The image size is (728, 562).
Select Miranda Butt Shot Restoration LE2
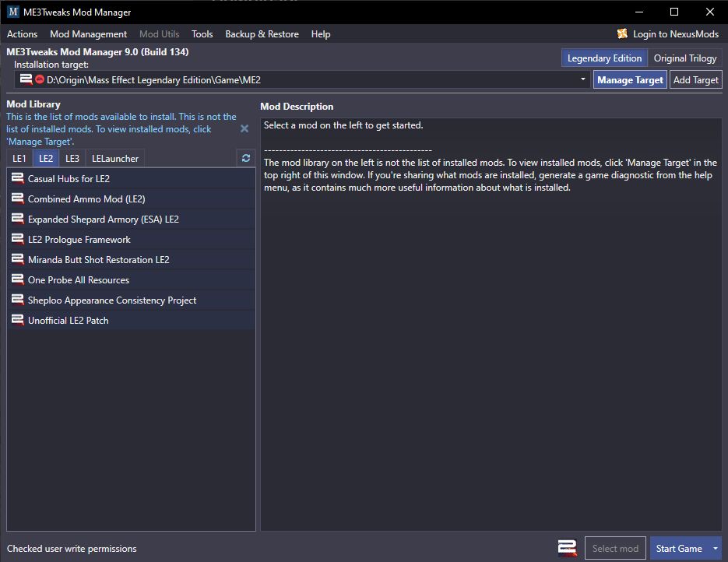pos(131,259)
